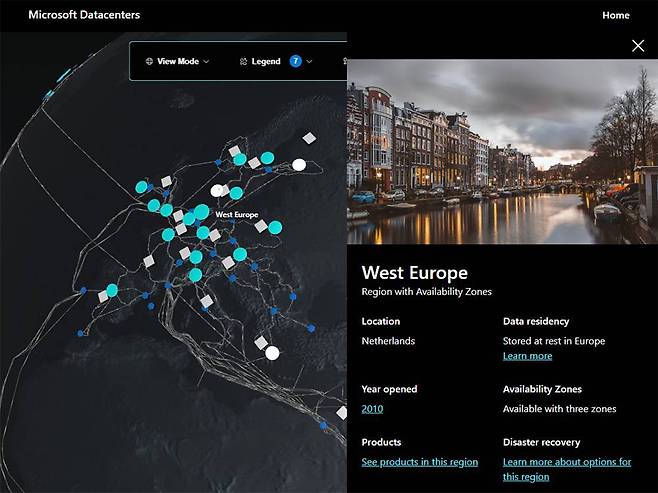Click the Microsoft Datacenters title

pos(84,15)
